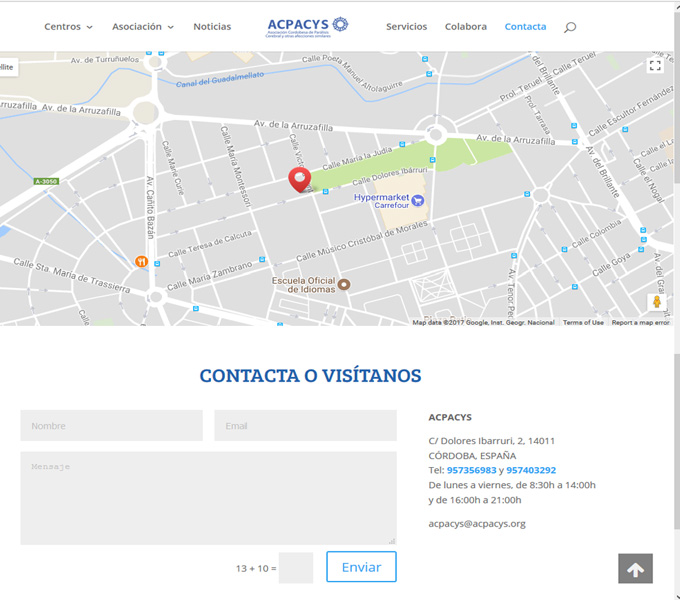
Task: Open the search magnifier icon
Action: [570, 27]
